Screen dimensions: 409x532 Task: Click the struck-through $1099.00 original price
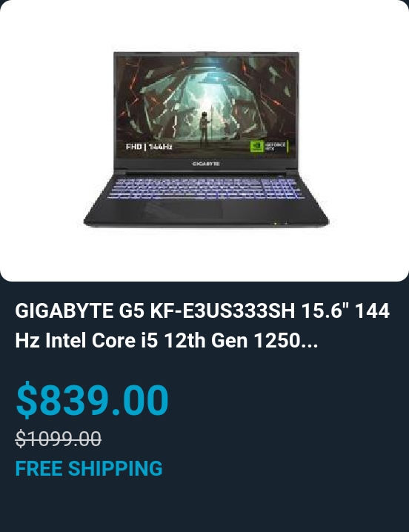pos(59,439)
